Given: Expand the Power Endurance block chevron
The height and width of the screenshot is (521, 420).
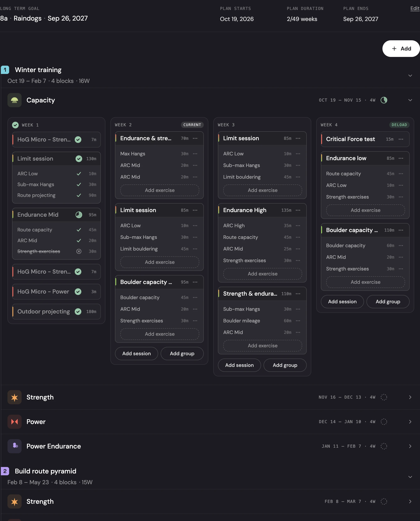Looking at the screenshot, I should tap(410, 446).
